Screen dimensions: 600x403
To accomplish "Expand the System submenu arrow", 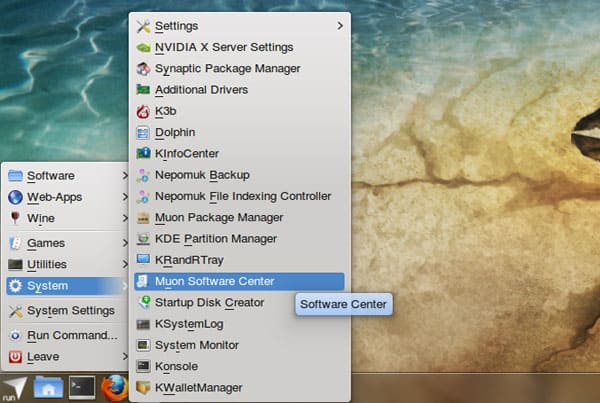I will click(x=125, y=286).
